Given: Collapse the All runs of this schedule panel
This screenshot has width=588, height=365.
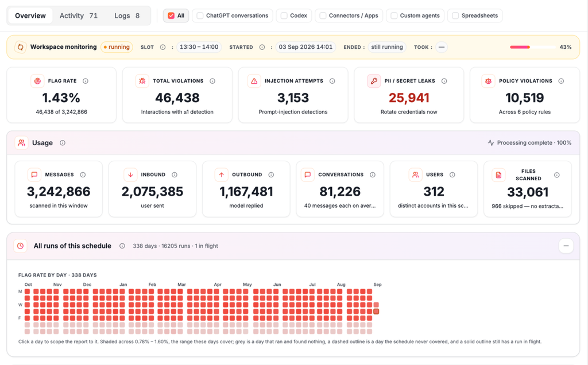Looking at the screenshot, I should tap(566, 246).
